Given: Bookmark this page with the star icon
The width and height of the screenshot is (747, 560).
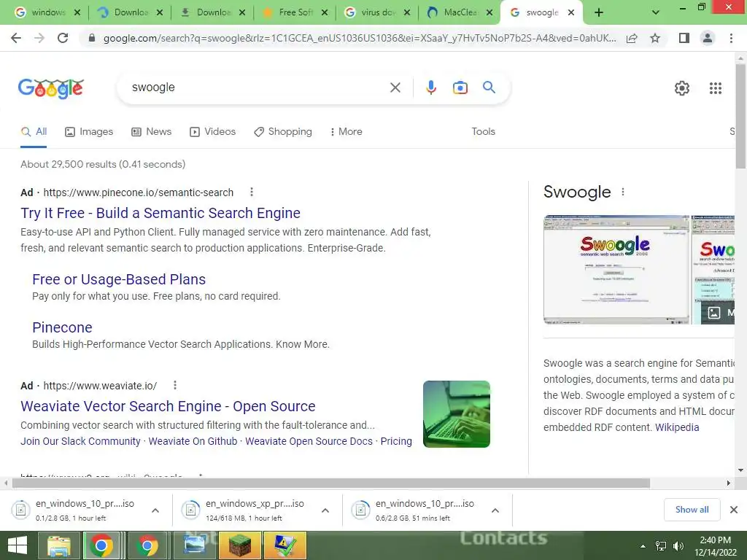Looking at the screenshot, I should pyautogui.click(x=655, y=38).
